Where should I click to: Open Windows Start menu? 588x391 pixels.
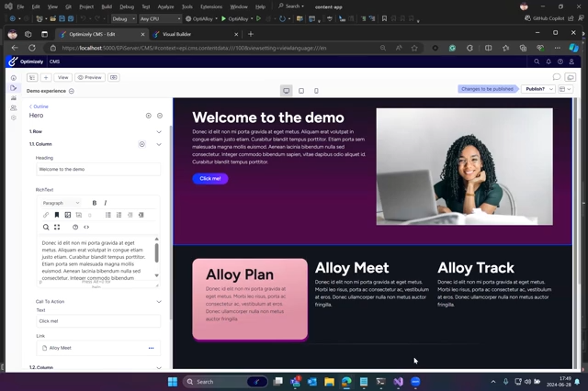pos(173,382)
